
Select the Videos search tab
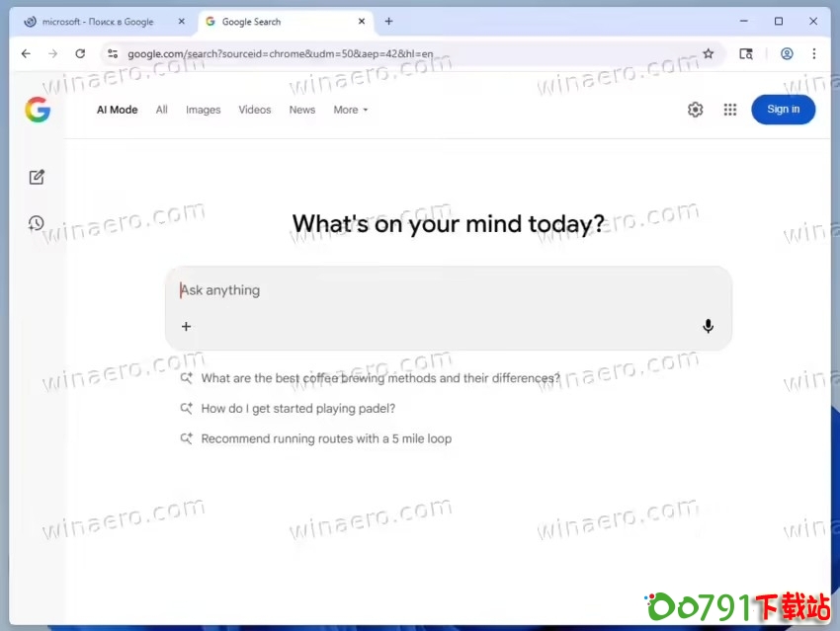click(254, 110)
